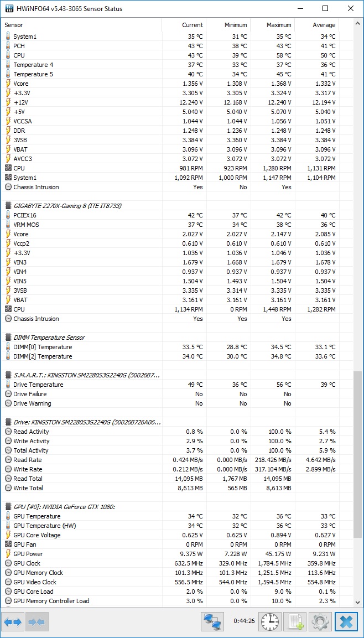The height and width of the screenshot is (638, 364).
Task: Click the drive icon of S.M.A.R.T. KINGSTON section
Action: tap(8, 375)
